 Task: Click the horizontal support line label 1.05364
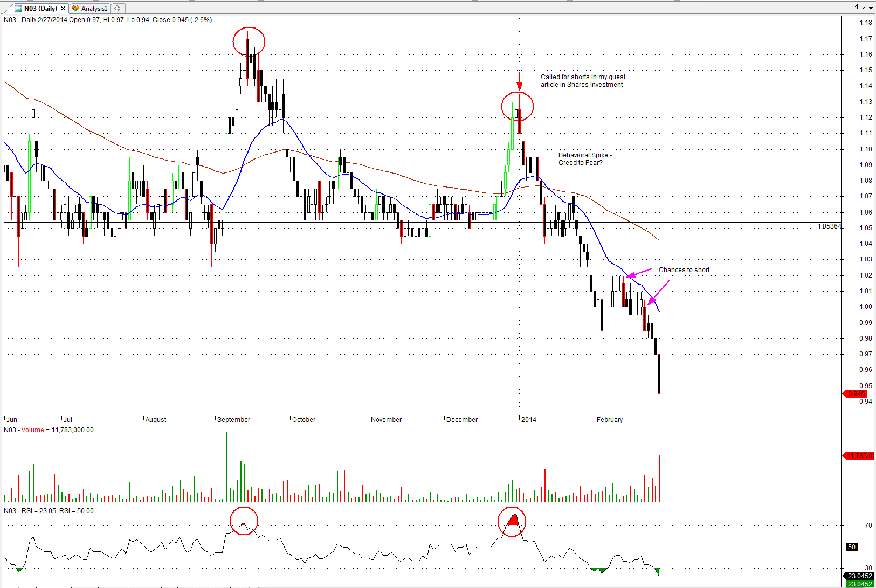829,226
